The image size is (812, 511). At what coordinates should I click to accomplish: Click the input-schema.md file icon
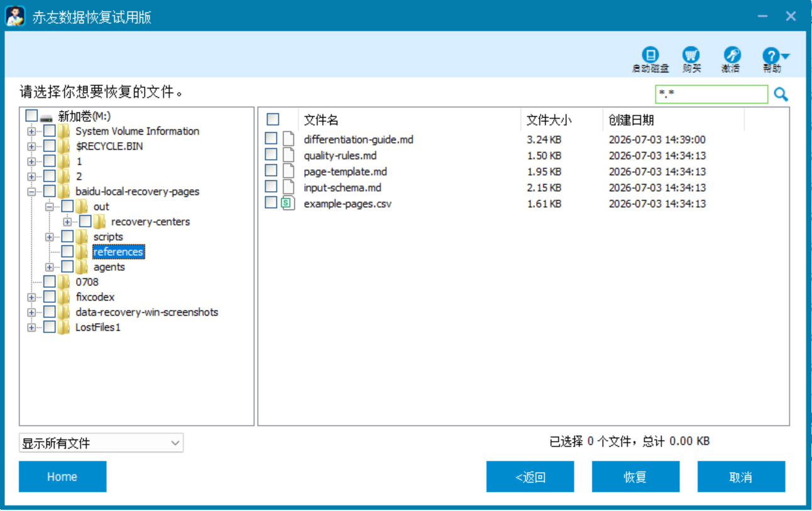pyautogui.click(x=288, y=187)
